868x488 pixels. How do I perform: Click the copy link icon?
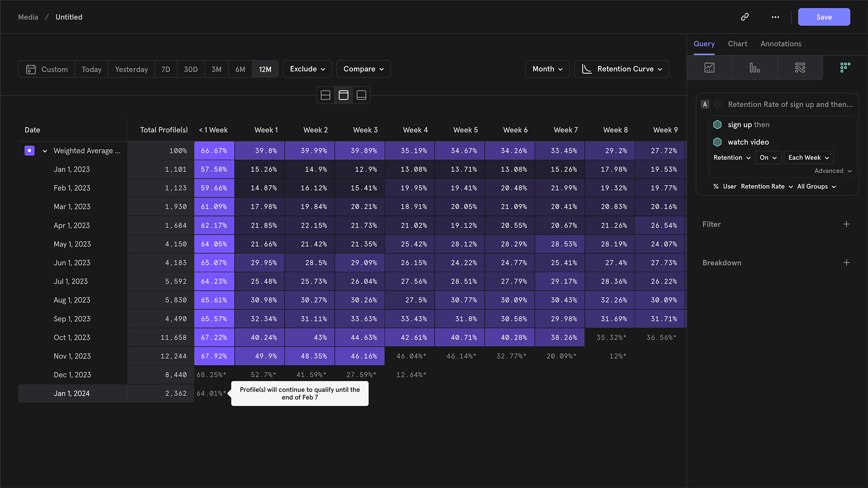pyautogui.click(x=745, y=17)
